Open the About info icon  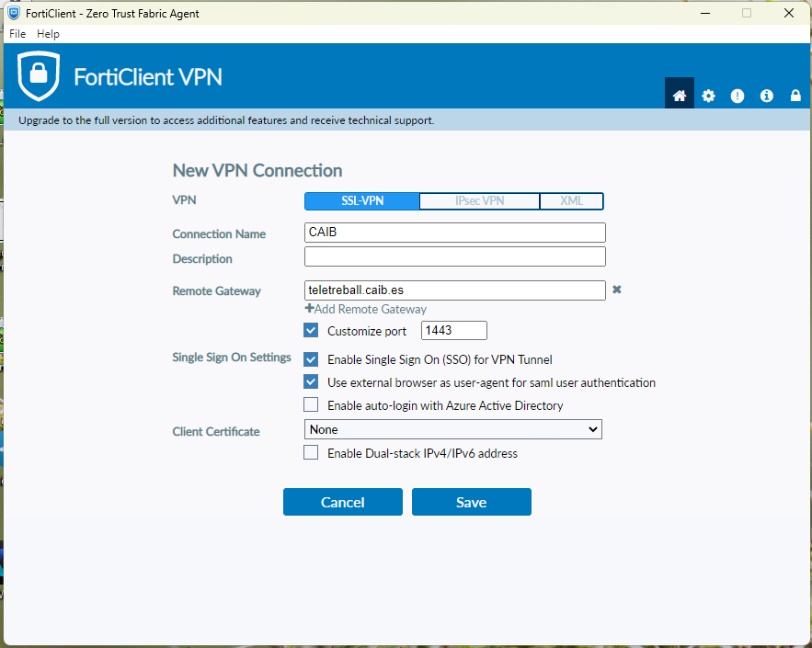[767, 96]
